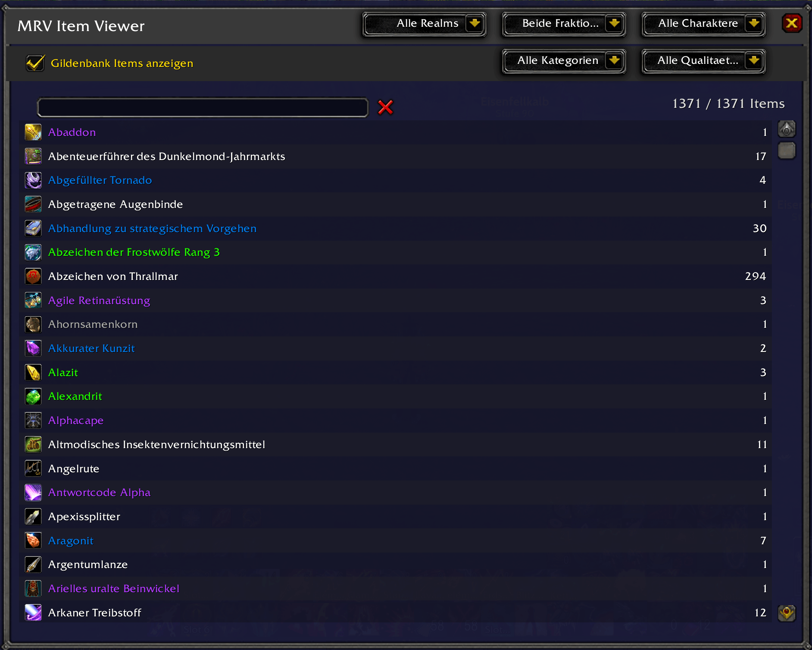This screenshot has height=650, width=812.
Task: Click the scrollbar thumb
Action: pyautogui.click(x=787, y=151)
